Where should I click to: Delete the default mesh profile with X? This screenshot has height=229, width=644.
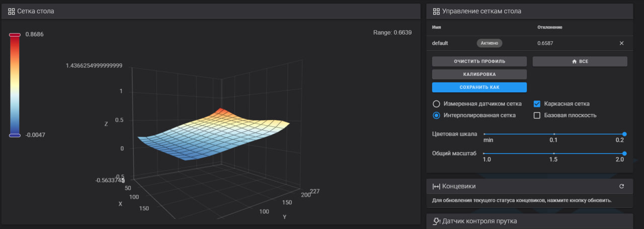(x=621, y=43)
